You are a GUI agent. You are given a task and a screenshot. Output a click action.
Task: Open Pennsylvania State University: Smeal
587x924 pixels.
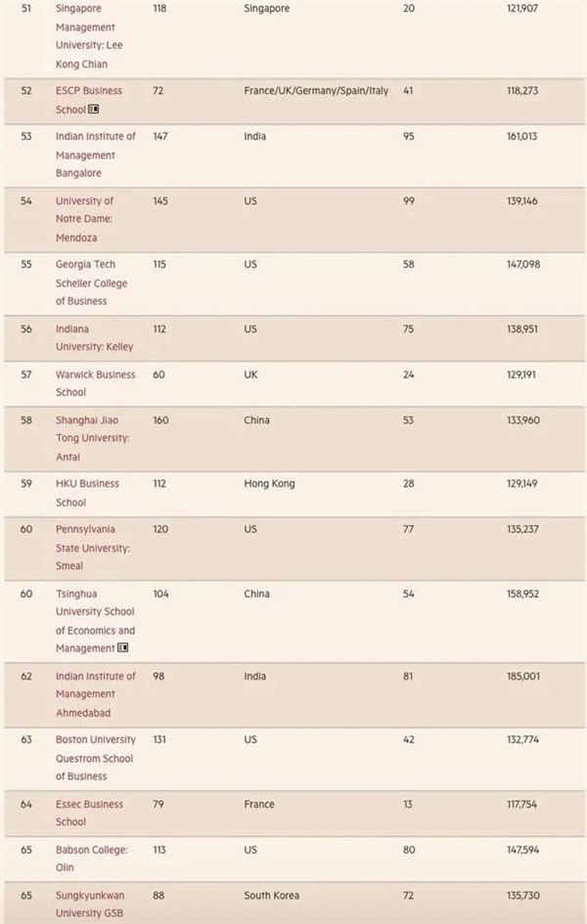coord(92,548)
